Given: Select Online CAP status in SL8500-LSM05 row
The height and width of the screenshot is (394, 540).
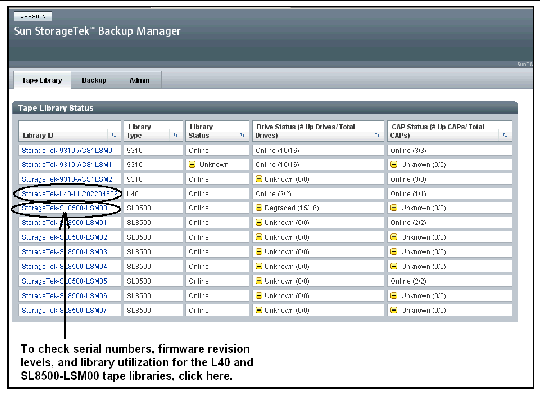Looking at the screenshot, I should pyautogui.click(x=408, y=281).
